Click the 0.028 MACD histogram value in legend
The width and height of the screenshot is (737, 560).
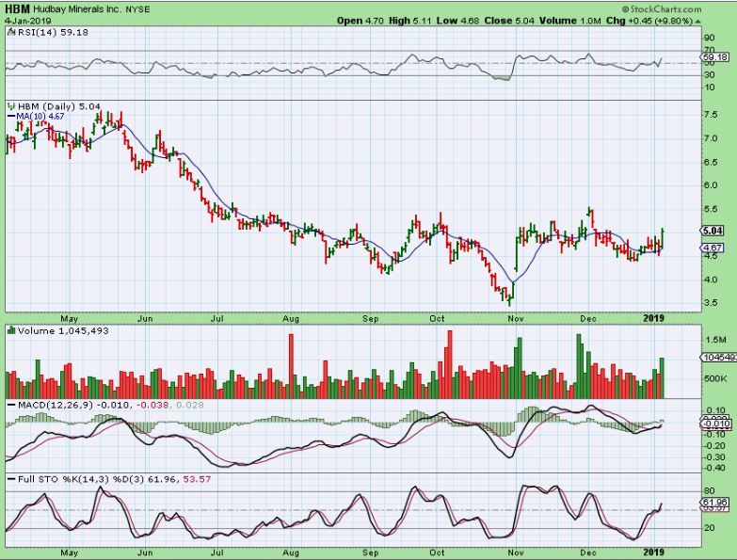click(190, 405)
